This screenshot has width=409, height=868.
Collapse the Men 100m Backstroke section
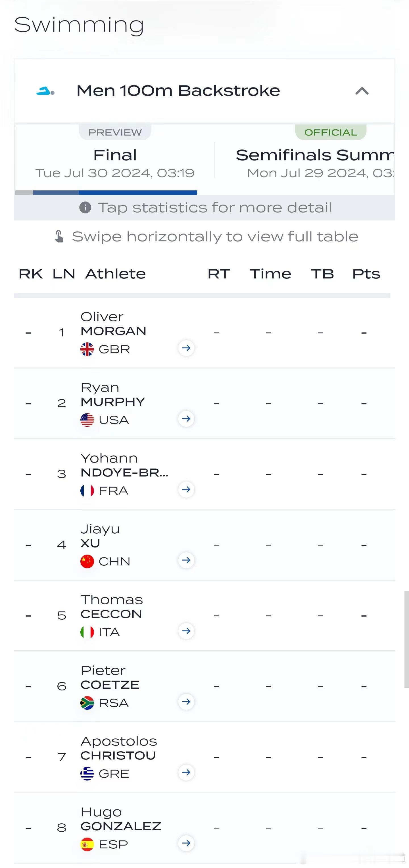362,91
